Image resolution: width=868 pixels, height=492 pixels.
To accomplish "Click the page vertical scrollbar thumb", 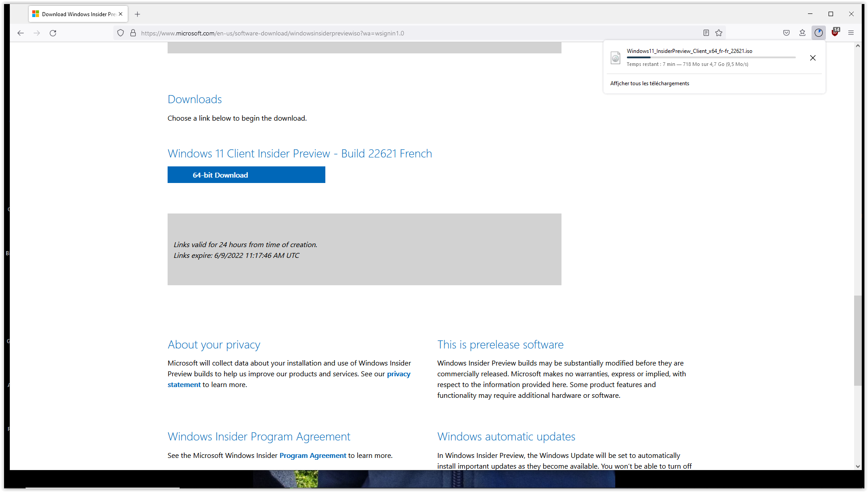I will [x=857, y=340].
